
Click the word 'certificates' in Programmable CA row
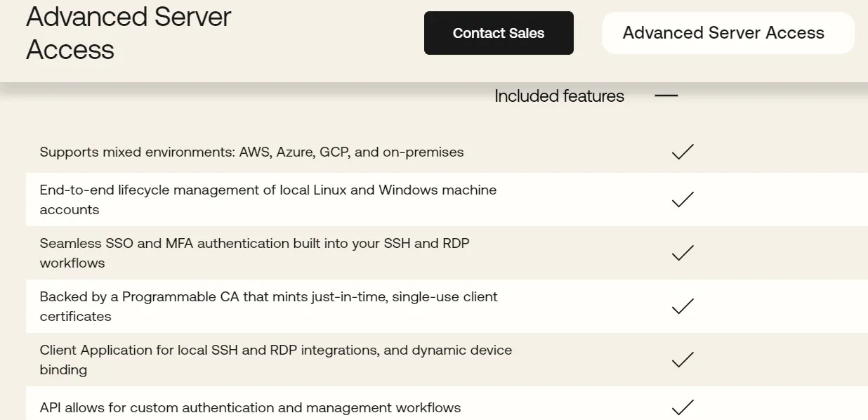75,316
